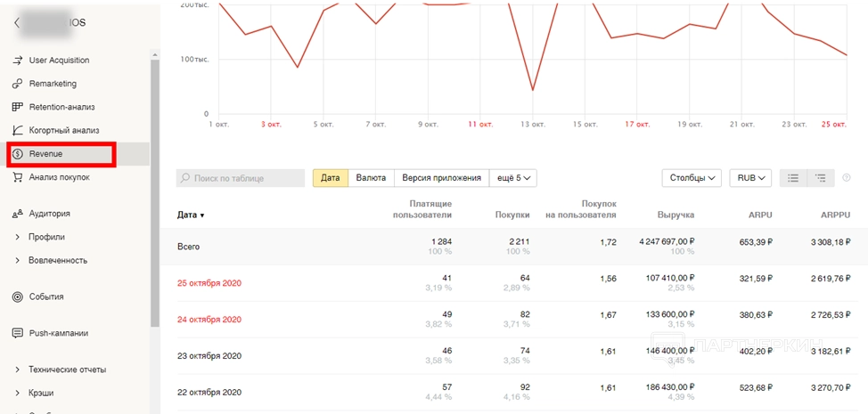Screen dimensions: 868x414
Task: Sort by Платящие пользователи column
Action: [x=422, y=209]
